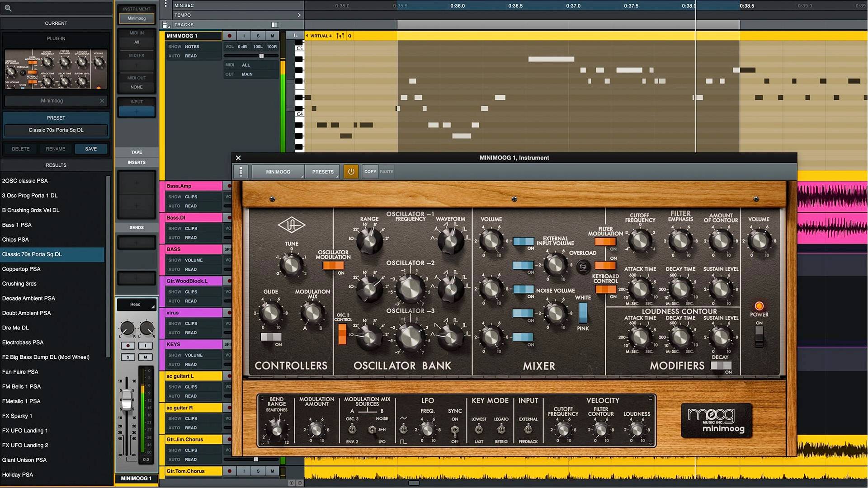Viewport: 868px width, 488px height.
Task: Click the COPY button in plugin header
Action: (369, 171)
